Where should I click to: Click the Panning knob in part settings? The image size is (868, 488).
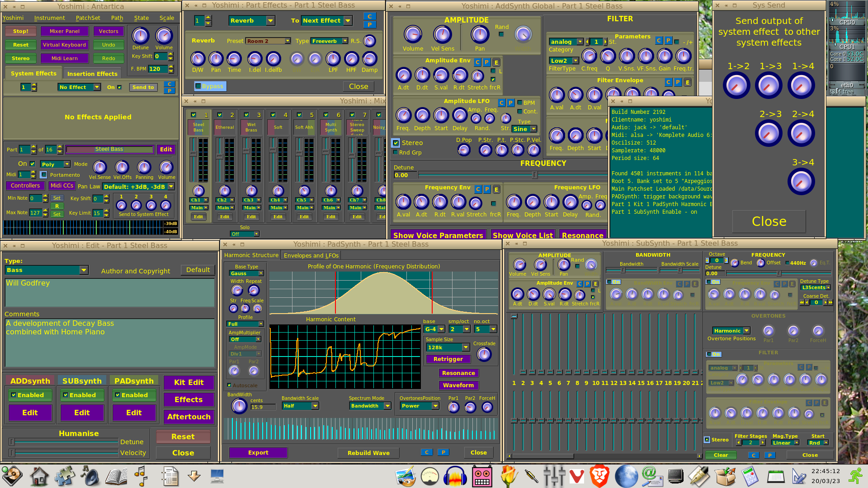click(144, 167)
